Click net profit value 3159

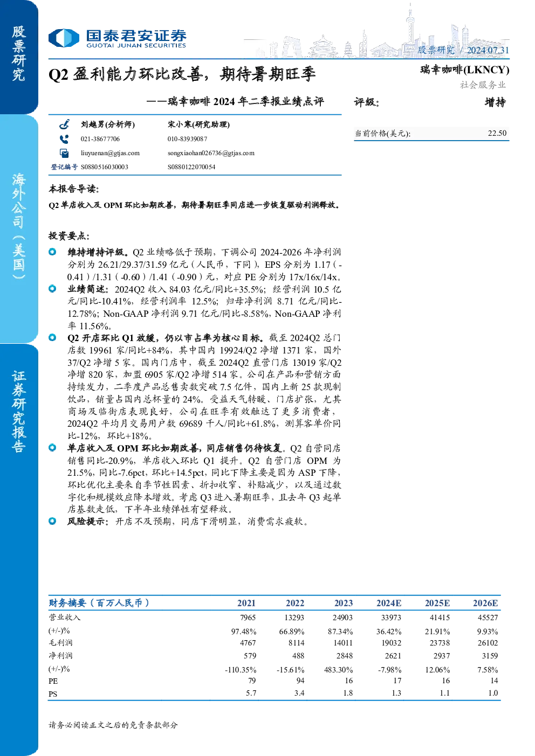pyautogui.click(x=490, y=656)
